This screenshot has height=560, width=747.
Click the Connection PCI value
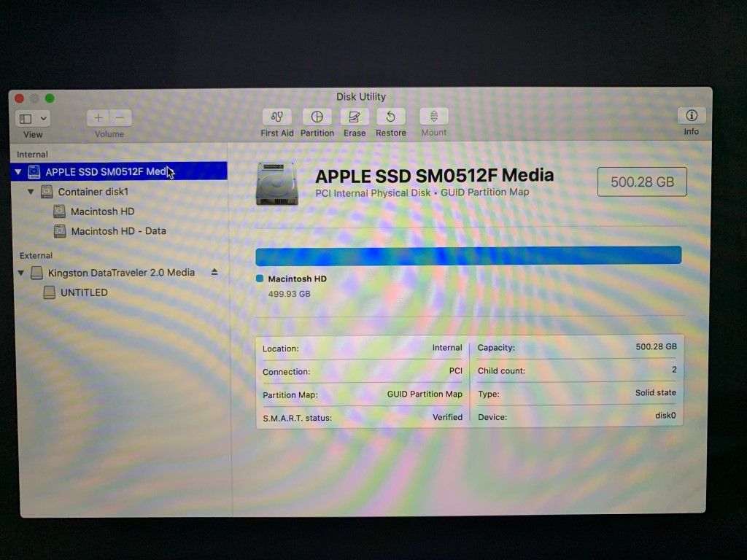[x=455, y=370]
